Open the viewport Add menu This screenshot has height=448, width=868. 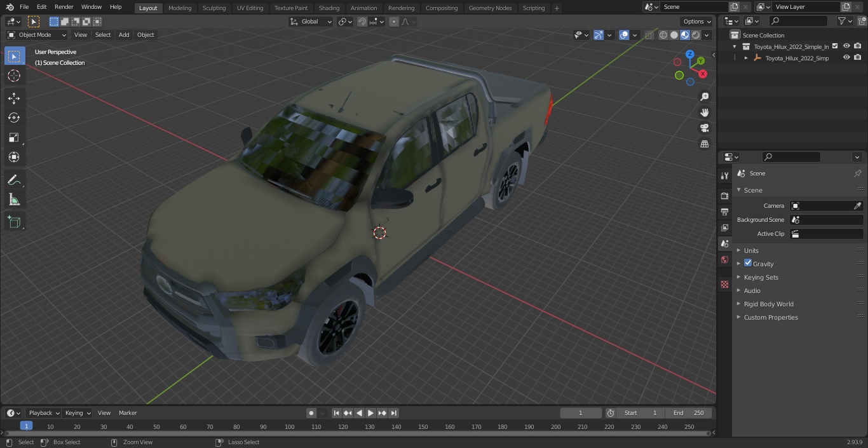pos(124,35)
